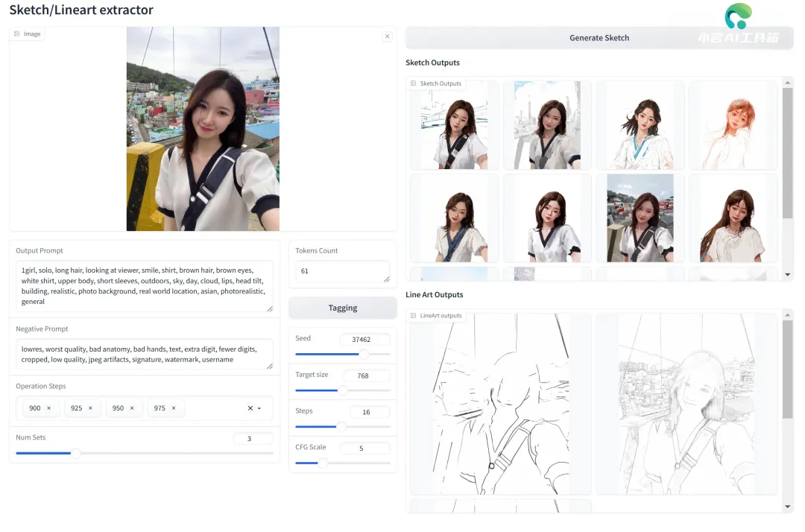The image size is (805, 532).
Task: Click the "Target size" label
Action: [312, 375]
